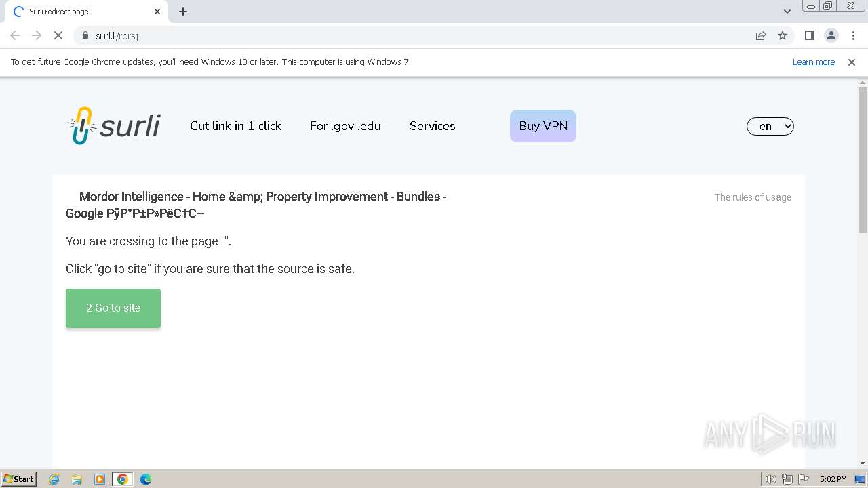The width and height of the screenshot is (868, 488).
Task: Open the Chrome profile avatar menu
Action: 831,35
